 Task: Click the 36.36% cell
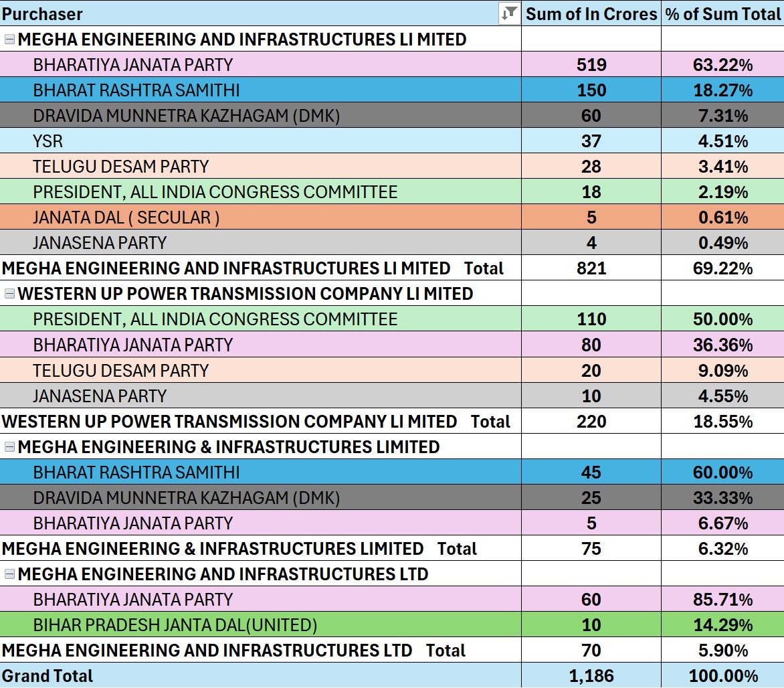pyautogui.click(x=722, y=345)
